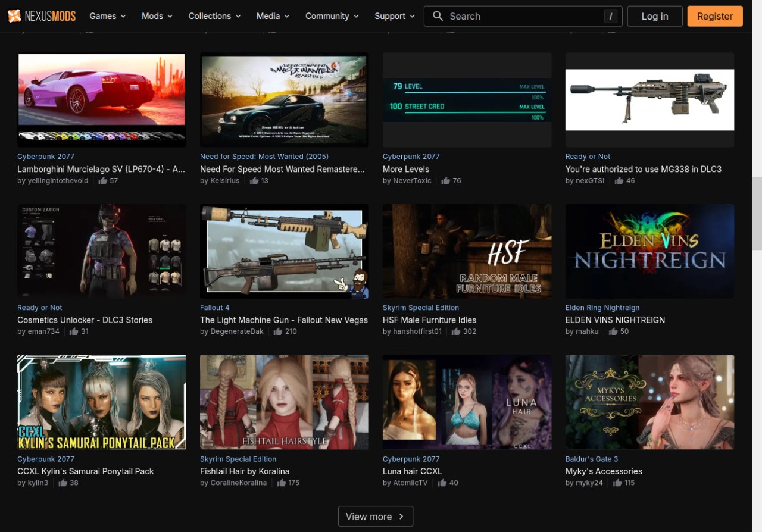Open the Community menu
Image resolution: width=762 pixels, height=532 pixels.
[332, 16]
